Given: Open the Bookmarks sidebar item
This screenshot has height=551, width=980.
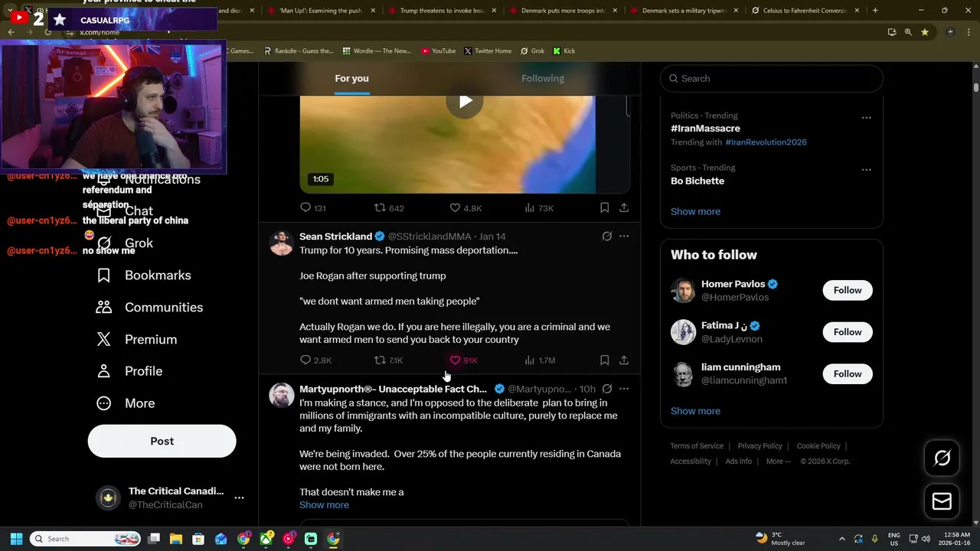Looking at the screenshot, I should [x=143, y=275].
